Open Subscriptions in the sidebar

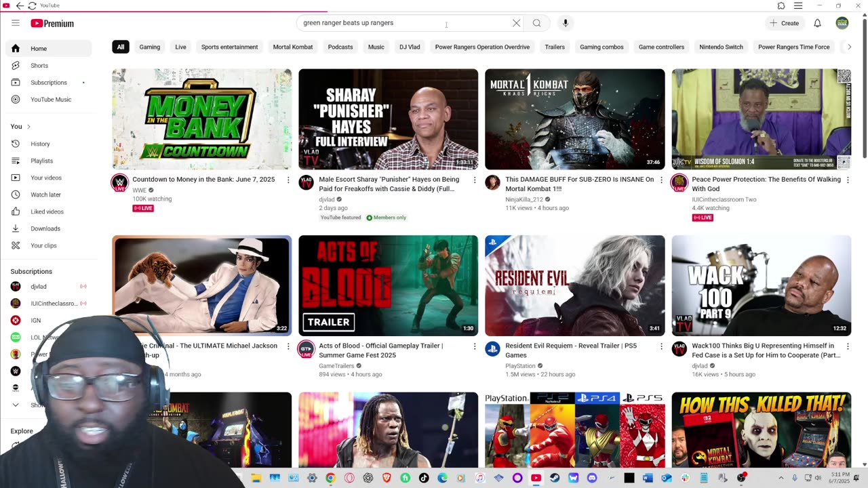(48, 83)
